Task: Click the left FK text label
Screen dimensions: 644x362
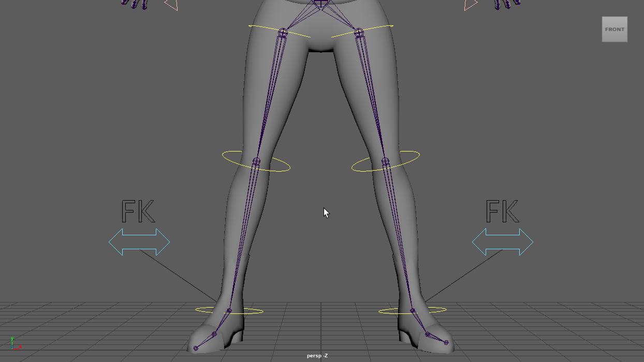Action: tap(137, 212)
